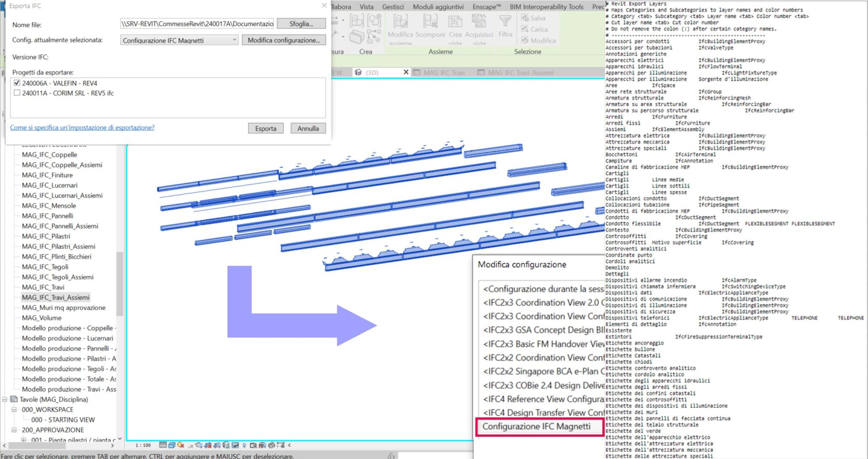Apply the Filtra selection filter
868x459 pixels.
click(x=505, y=29)
